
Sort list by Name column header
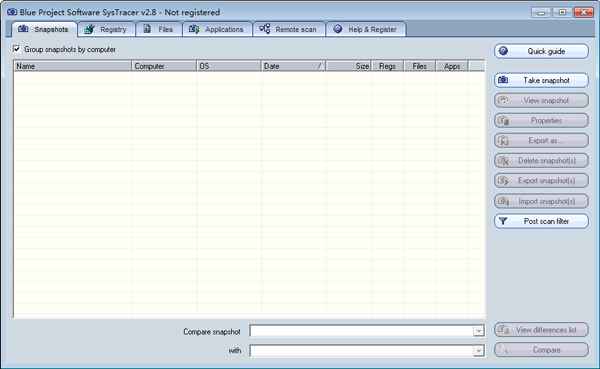point(73,66)
